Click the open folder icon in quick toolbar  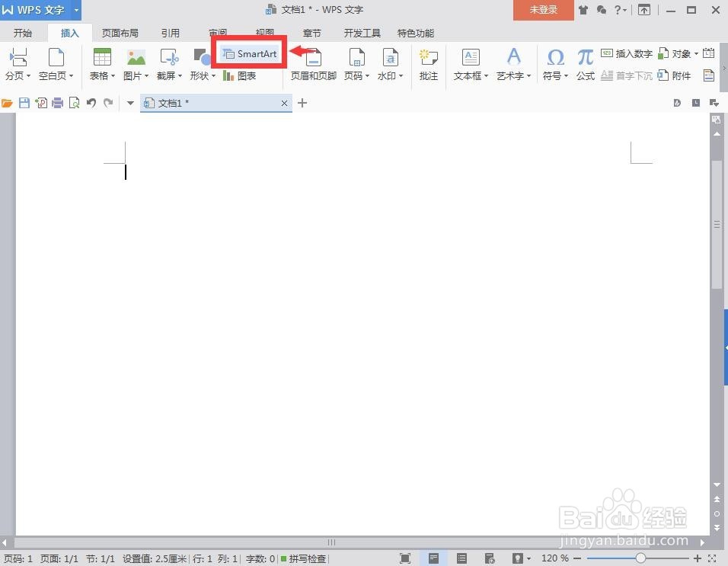tap(7, 103)
